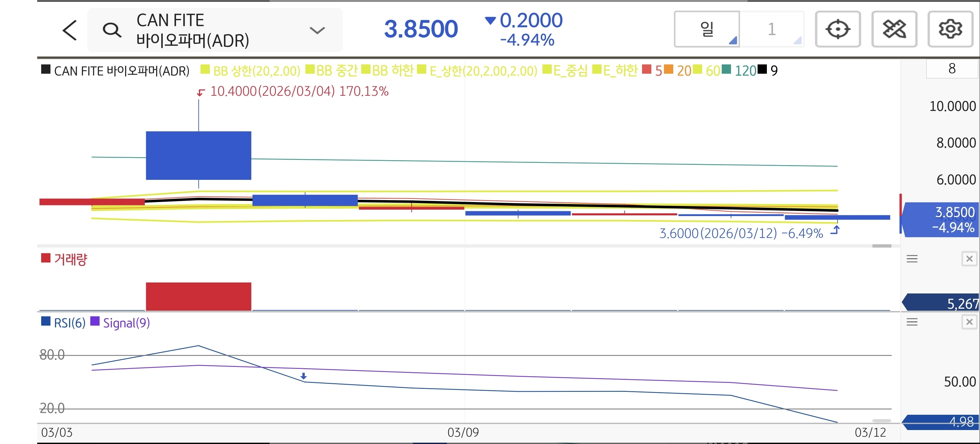
Task: Toggle the 5-day moving average swatch
Action: [647, 70]
